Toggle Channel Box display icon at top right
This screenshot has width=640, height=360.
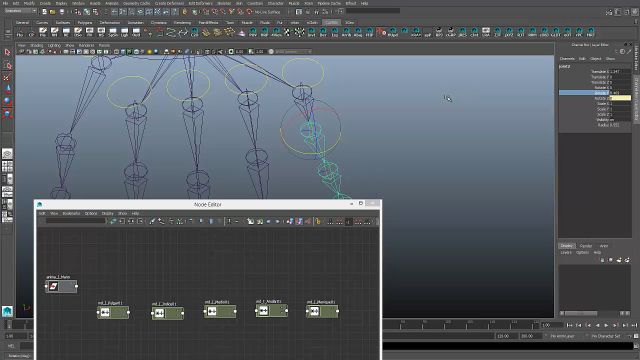(x=635, y=12)
